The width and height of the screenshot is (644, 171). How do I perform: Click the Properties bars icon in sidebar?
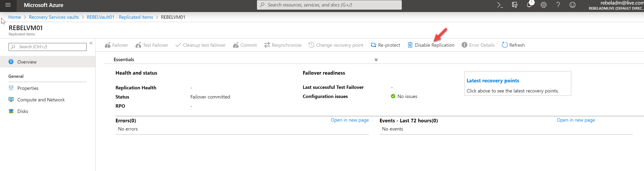tap(11, 88)
